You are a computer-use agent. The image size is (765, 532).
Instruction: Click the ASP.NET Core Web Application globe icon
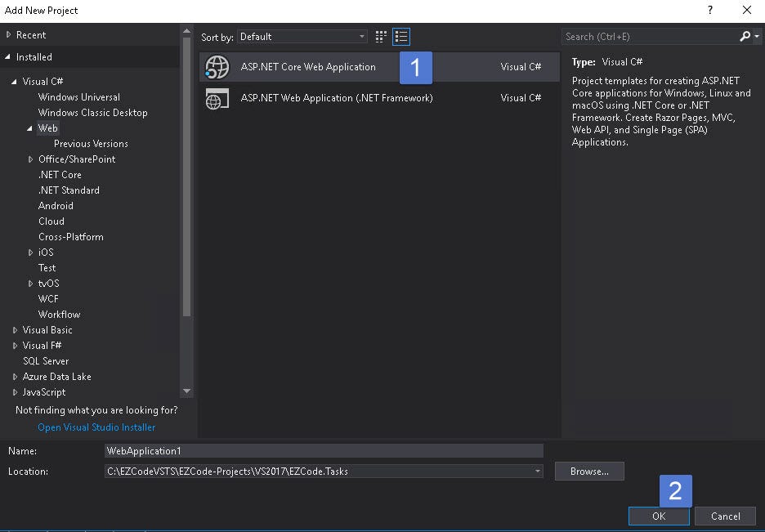coord(217,67)
